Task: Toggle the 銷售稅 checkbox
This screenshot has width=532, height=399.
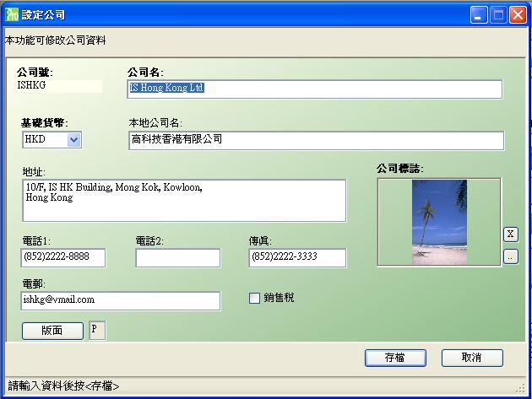Action: point(254,298)
